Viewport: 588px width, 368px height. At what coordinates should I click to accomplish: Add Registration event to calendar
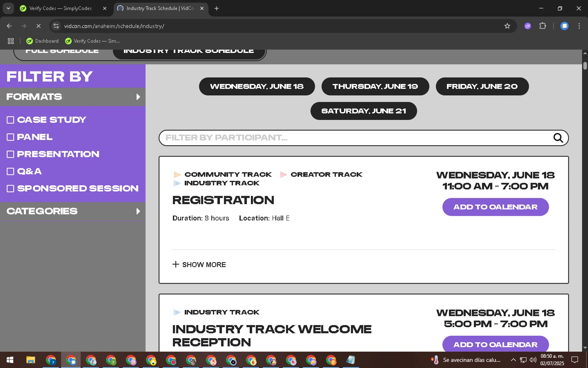pyautogui.click(x=495, y=207)
